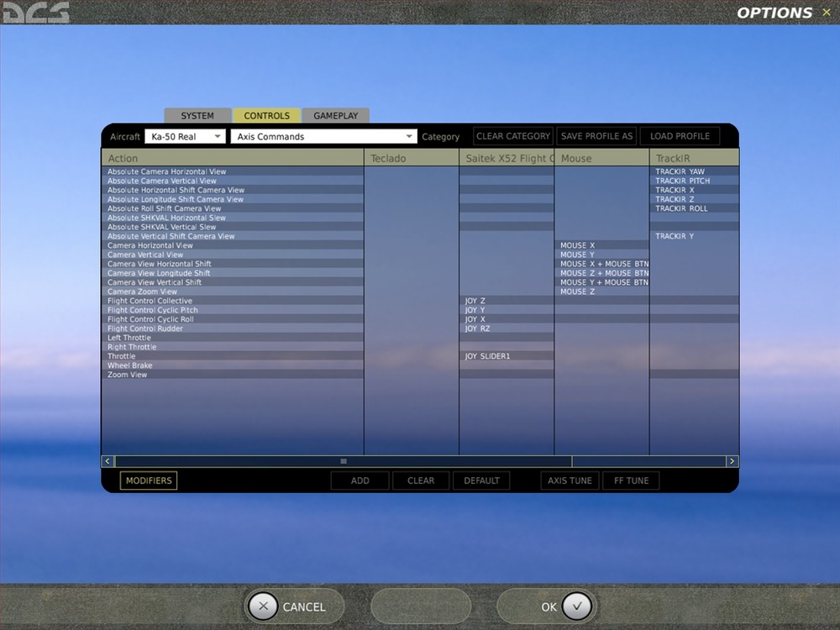Click the LOAD PROFILE button

(x=680, y=135)
